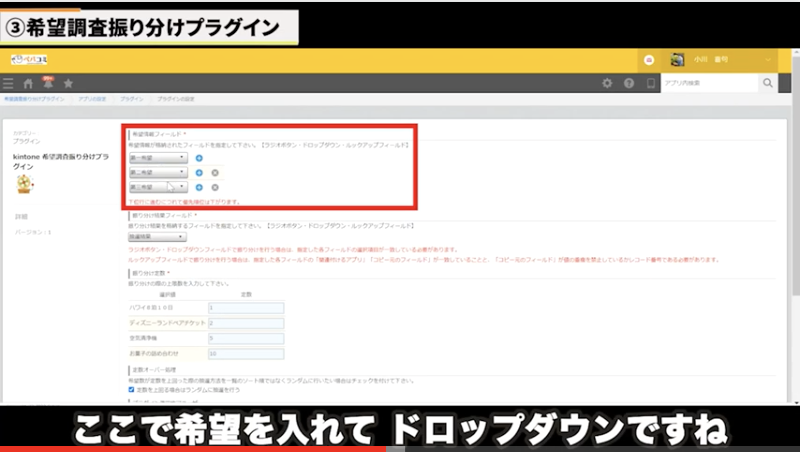Toggle the 定数を上回る場合はランダムに抽選を行う checkbox
This screenshot has width=800, height=452.
pyautogui.click(x=132, y=389)
